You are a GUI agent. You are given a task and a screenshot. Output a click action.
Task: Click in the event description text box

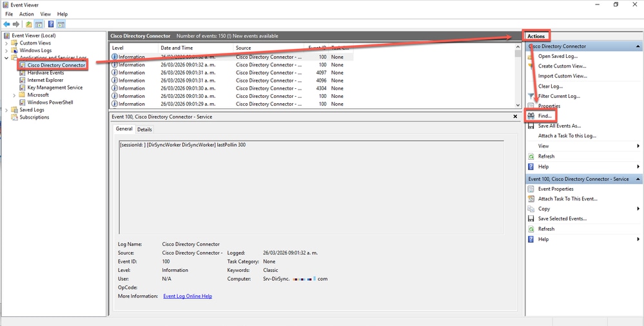(311, 187)
